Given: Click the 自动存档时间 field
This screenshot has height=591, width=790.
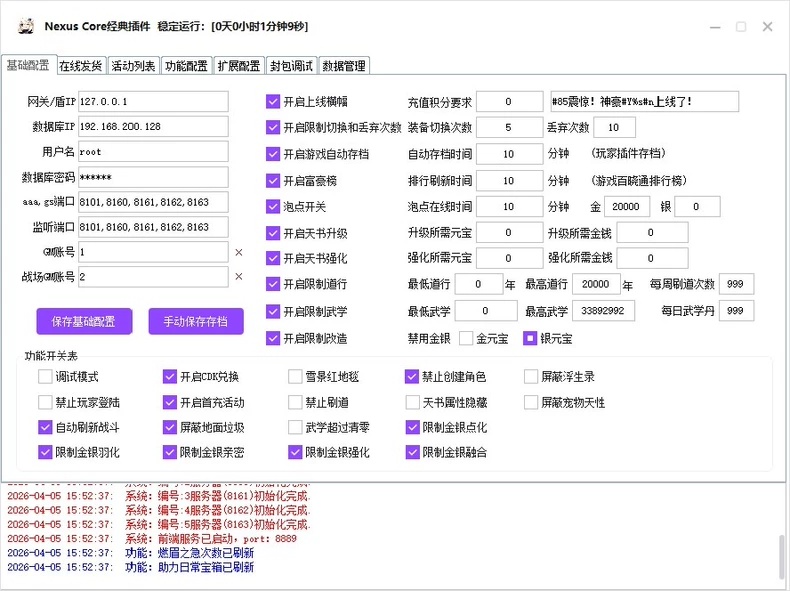Looking at the screenshot, I should [509, 154].
